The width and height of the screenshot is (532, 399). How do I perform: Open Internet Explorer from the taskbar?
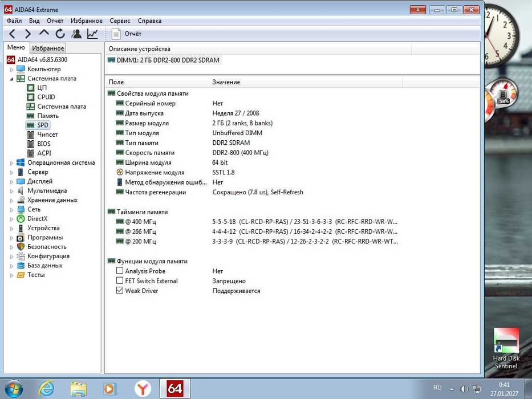[x=46, y=389]
